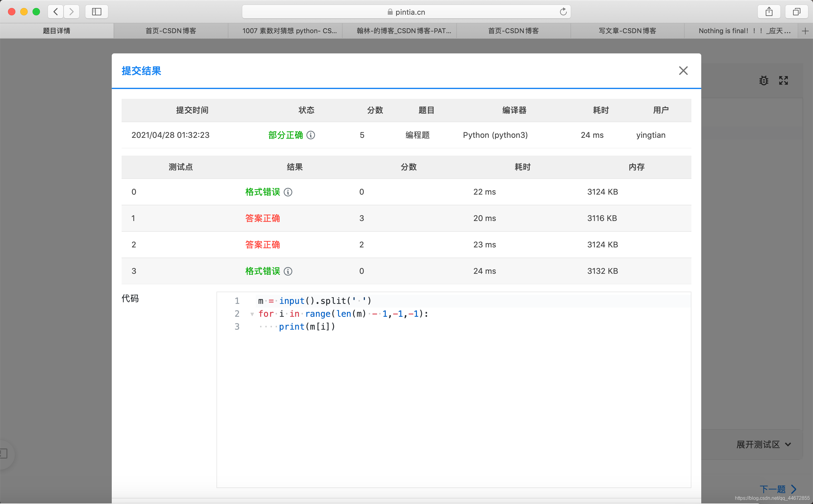Click the 3116 KB memory value
Viewport: 813px width, 504px height.
tap(602, 218)
